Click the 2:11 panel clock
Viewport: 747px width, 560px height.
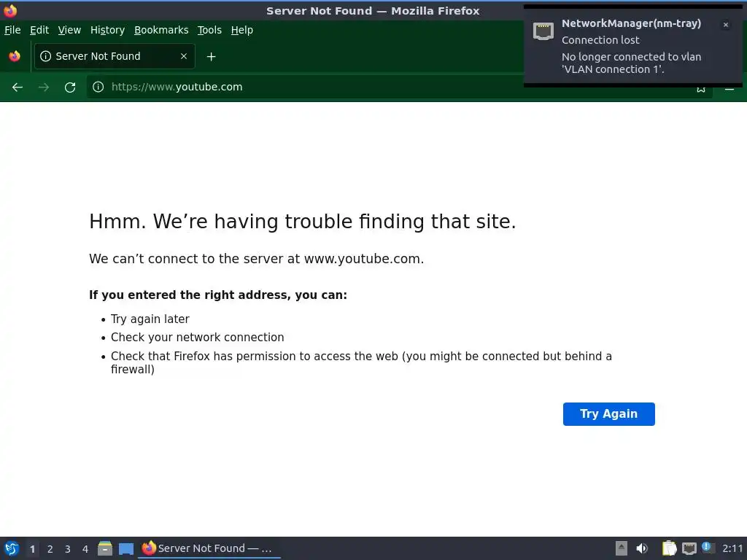732,548
